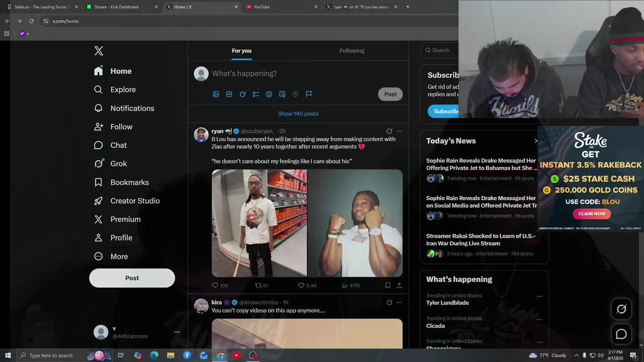Image resolution: width=644 pixels, height=362 pixels.
Task: Click the location tag icon in composer
Action: [x=295, y=94]
